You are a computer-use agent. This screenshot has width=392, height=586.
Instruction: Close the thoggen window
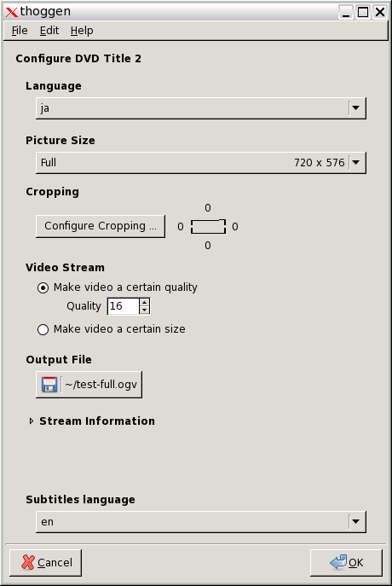(x=380, y=12)
